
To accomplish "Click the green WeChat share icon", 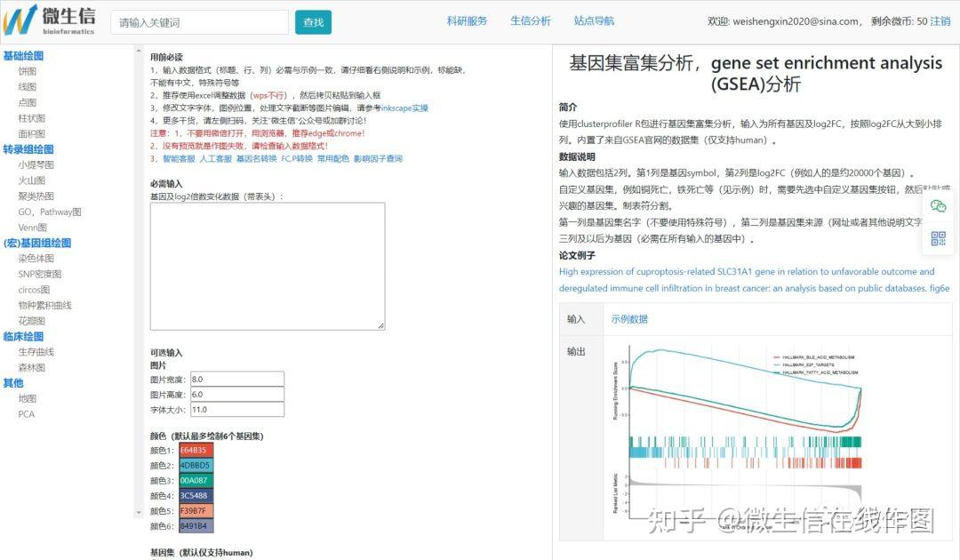I will click(x=940, y=206).
